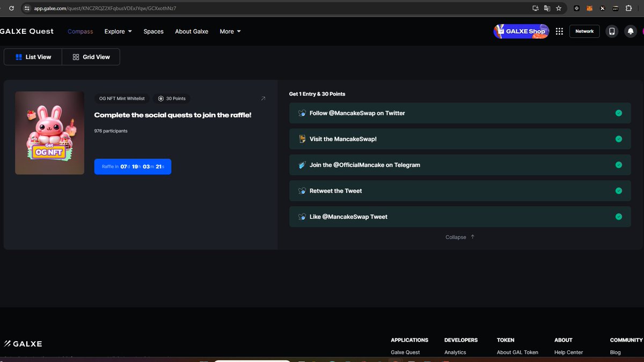Open notifications bell
The image size is (644, 362).
pyautogui.click(x=631, y=31)
